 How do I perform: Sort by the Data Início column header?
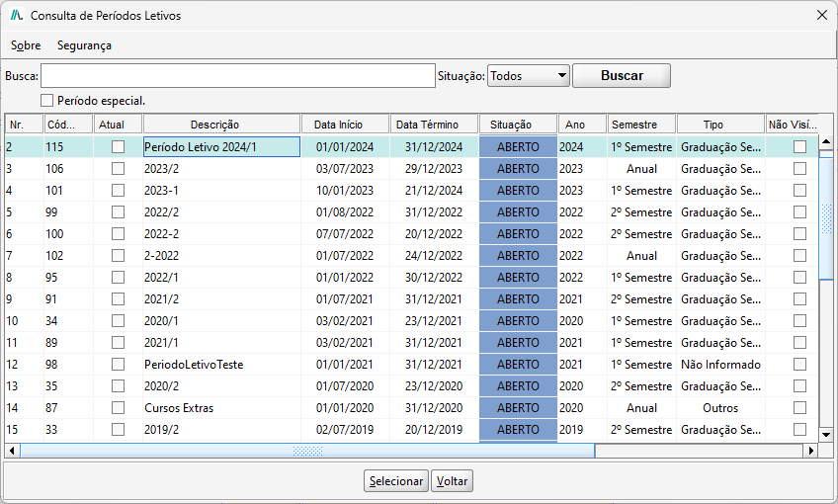tap(345, 125)
